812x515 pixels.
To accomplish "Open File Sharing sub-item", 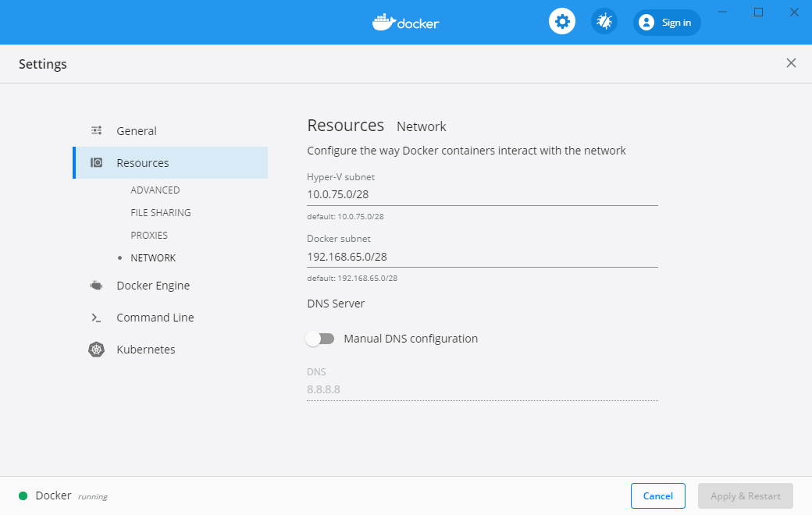I will [x=161, y=213].
